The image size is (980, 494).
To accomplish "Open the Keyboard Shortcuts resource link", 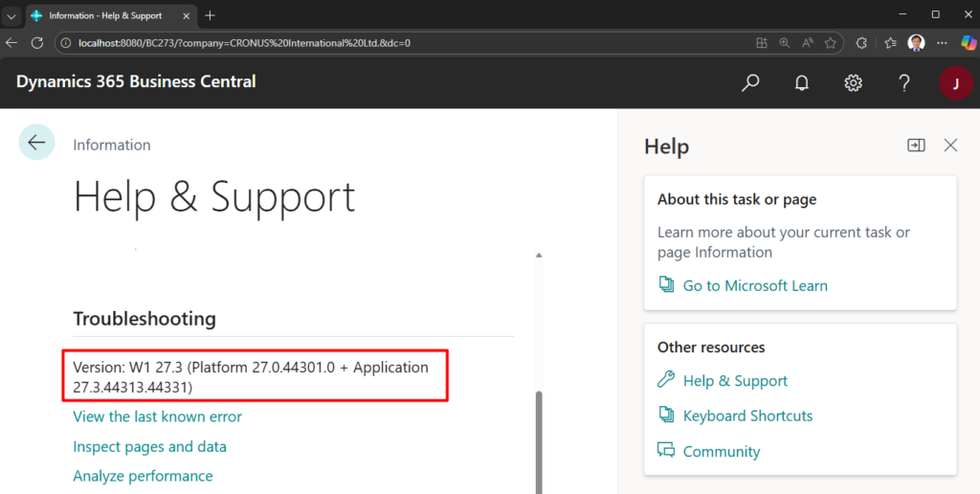I will [x=747, y=415].
